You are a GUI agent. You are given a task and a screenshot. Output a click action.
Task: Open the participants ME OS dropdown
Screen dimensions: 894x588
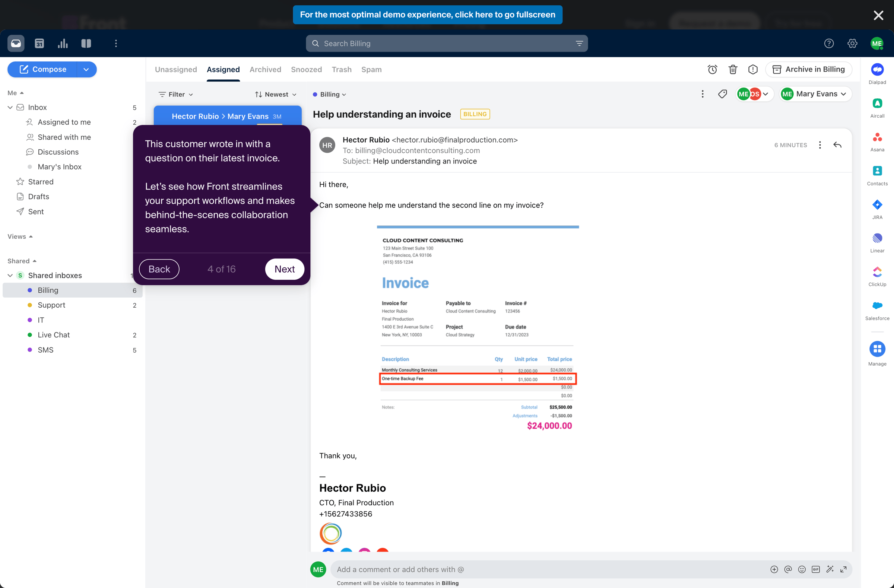point(754,94)
